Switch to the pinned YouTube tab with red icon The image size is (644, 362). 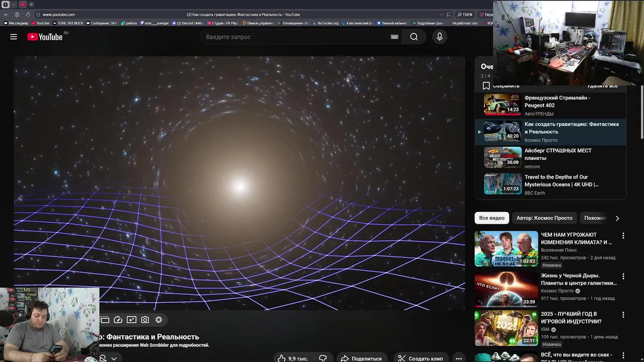click(23, 5)
